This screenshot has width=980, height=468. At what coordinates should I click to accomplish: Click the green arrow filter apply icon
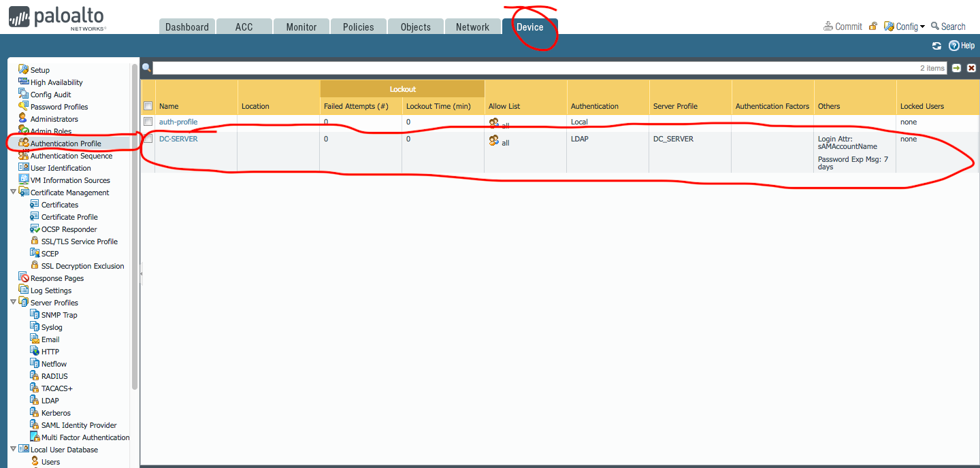click(x=956, y=68)
